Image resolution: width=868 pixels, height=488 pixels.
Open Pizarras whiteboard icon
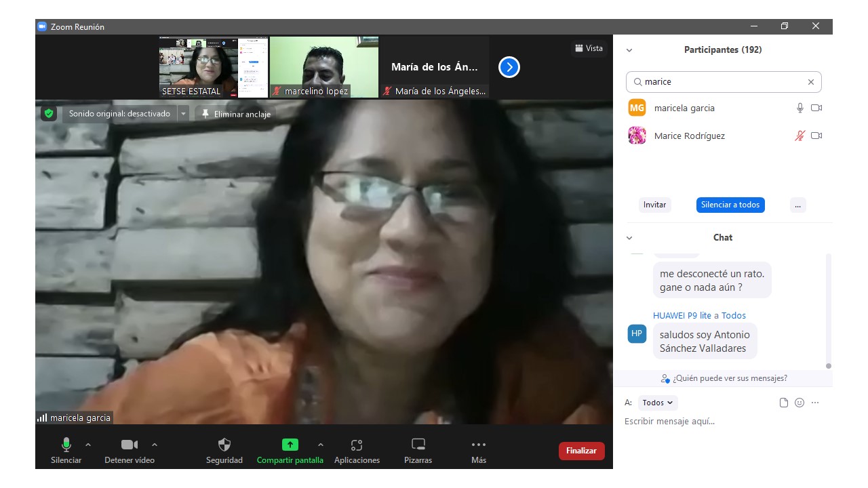point(418,445)
